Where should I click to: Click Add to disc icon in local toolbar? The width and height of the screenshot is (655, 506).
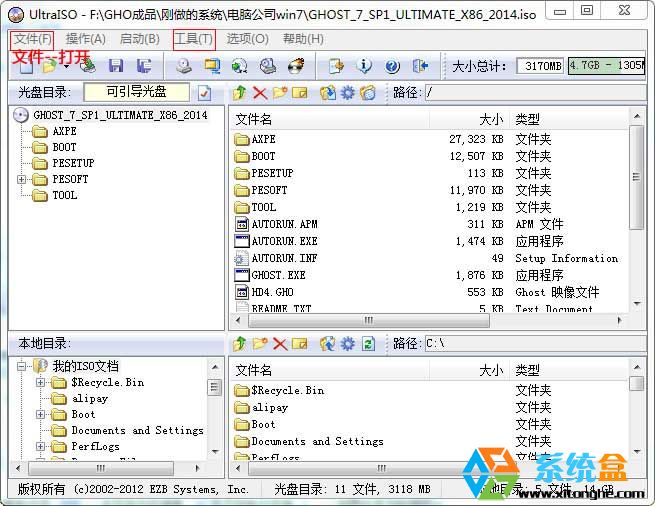(x=328, y=343)
